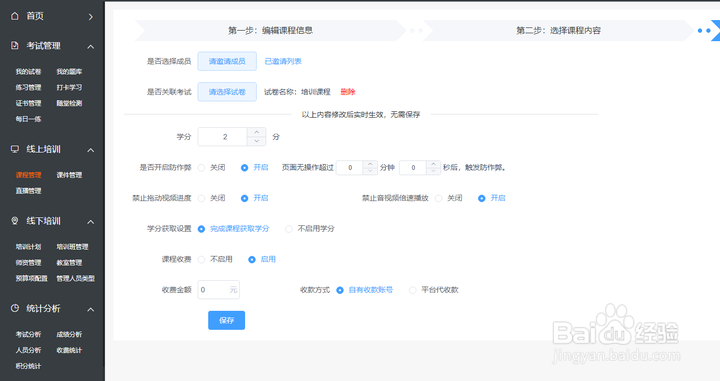Viewport: 720px width, 381px height.
Task: Open 管理人员类型 in sidebar
Action: (x=76, y=278)
